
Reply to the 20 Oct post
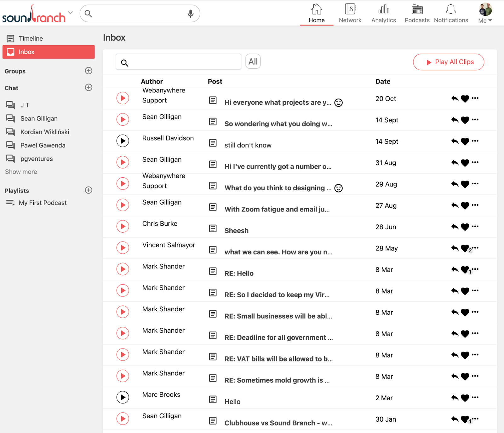coord(455,98)
